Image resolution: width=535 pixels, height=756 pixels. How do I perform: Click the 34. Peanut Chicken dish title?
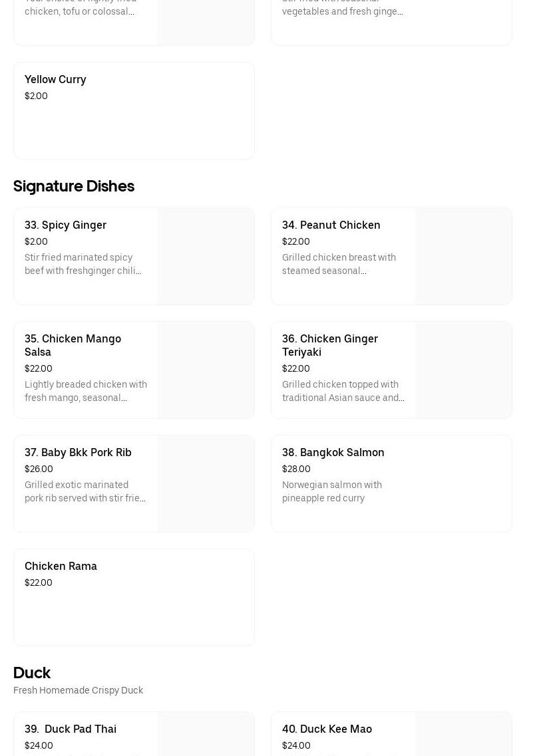[x=331, y=225]
